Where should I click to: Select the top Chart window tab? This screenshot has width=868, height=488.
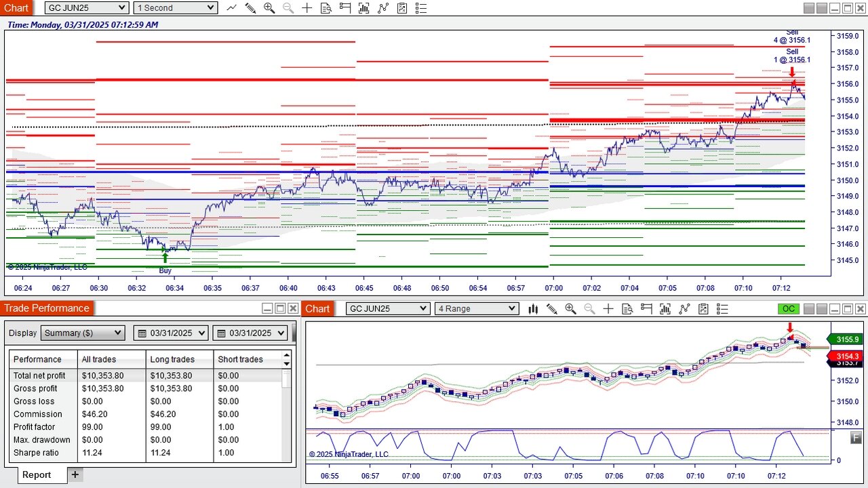tap(17, 8)
